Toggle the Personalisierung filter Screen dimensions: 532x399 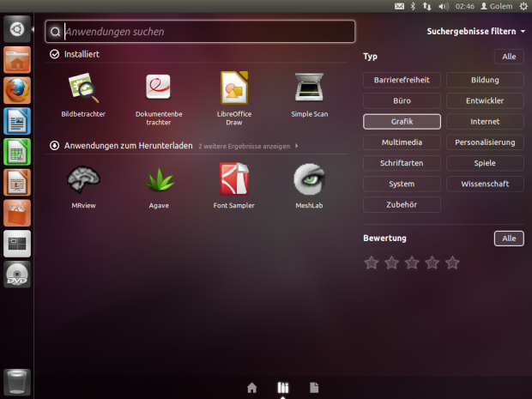tap(485, 142)
